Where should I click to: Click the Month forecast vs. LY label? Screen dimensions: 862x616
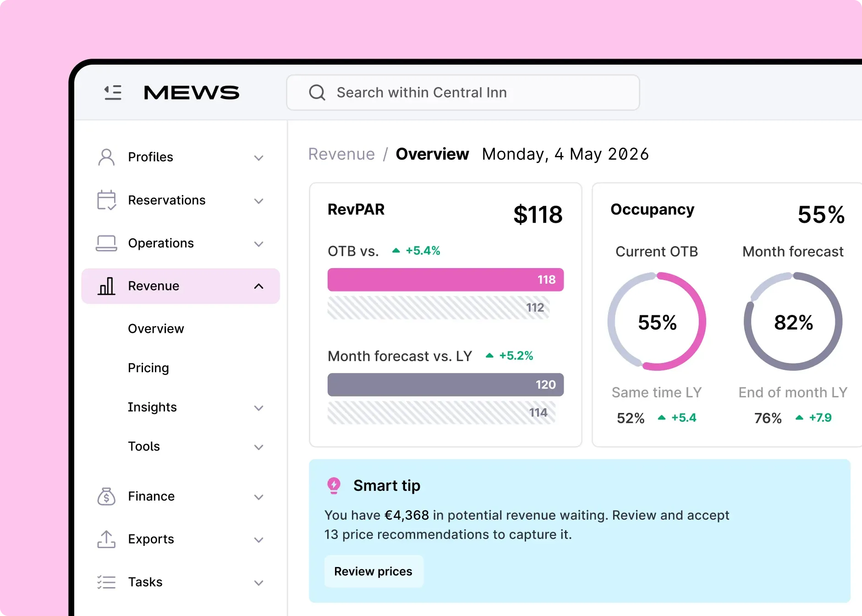point(400,356)
